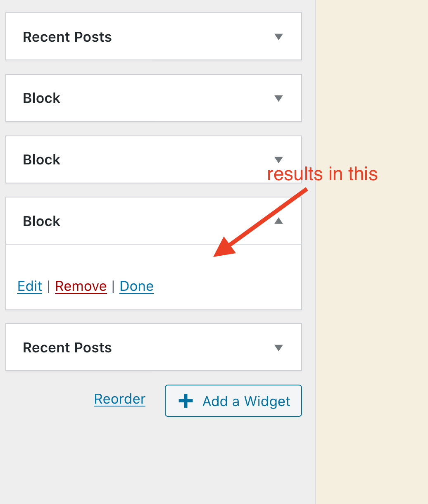
Task: Click the downward arrow on bottom Recent Posts widget
Action: [x=278, y=347]
